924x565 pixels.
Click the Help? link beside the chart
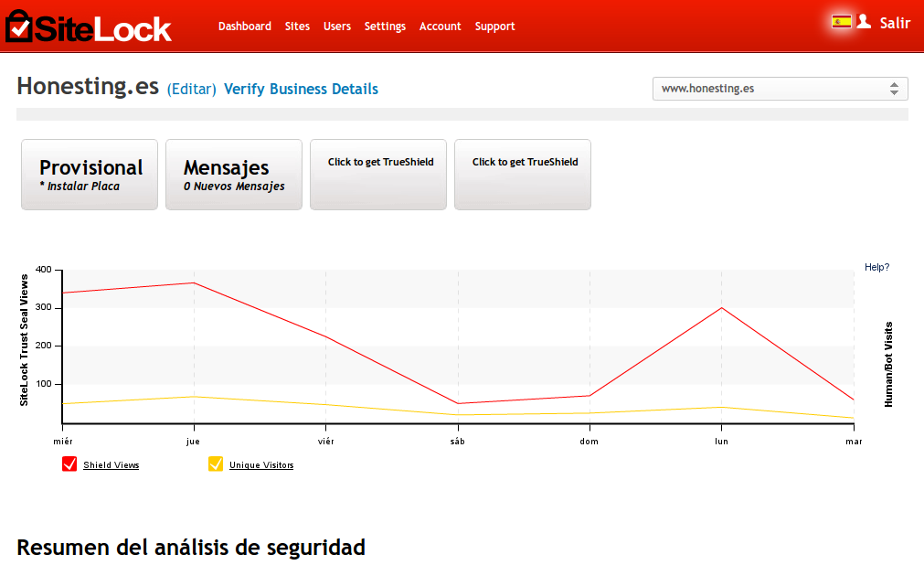click(x=876, y=268)
